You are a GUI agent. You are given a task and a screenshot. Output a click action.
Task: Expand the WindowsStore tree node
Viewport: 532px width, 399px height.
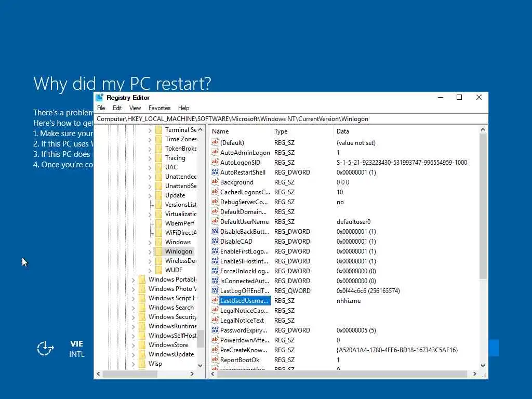pos(134,345)
